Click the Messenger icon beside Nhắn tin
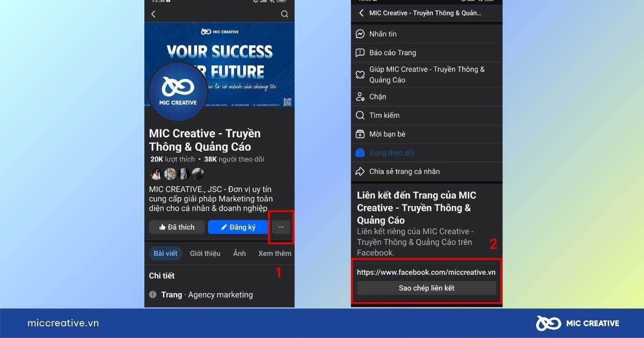 tap(360, 34)
